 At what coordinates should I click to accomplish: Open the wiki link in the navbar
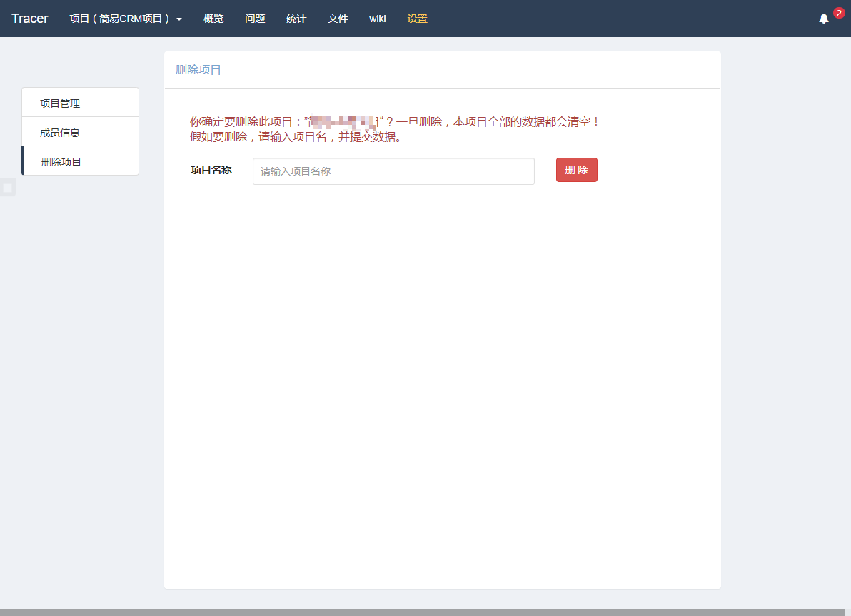[x=378, y=19]
